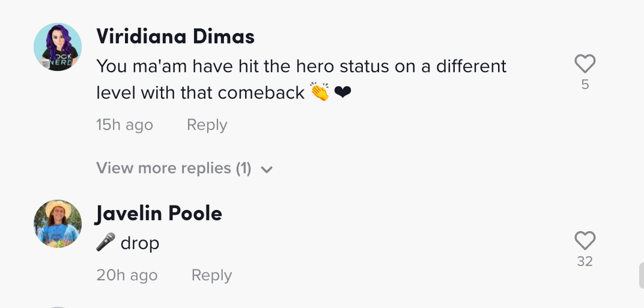The height and width of the screenshot is (308, 644).
Task: Like Javelin Poole's comment with the heart
Action: coord(584,240)
